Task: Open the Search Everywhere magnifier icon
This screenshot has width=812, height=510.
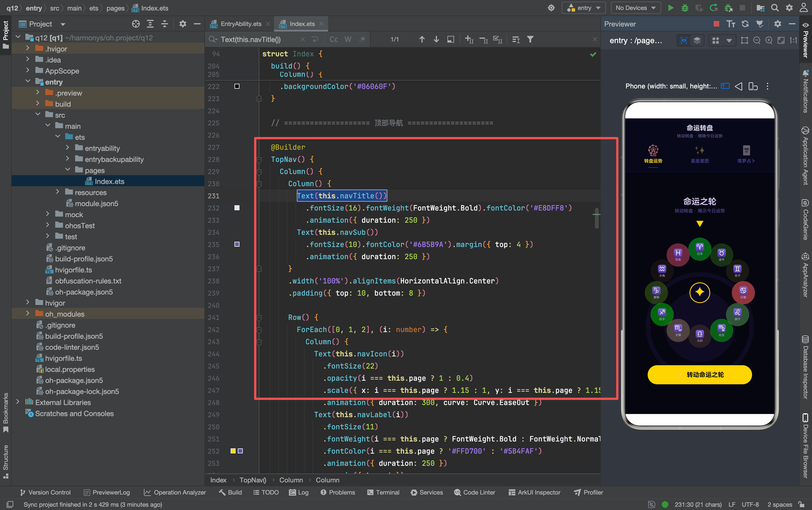Action: (774, 8)
